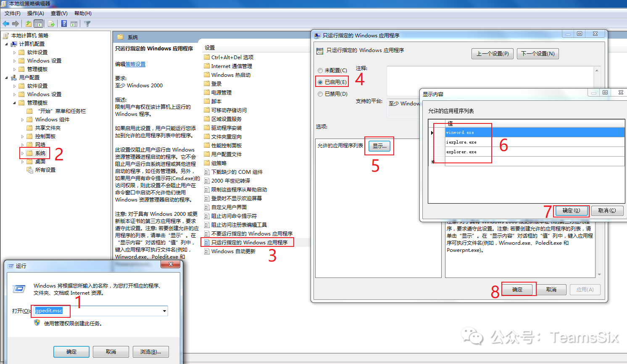This screenshot has height=364, width=627.
Task: Click policy icon beside 阻止访问命令提示符
Action: point(207,216)
